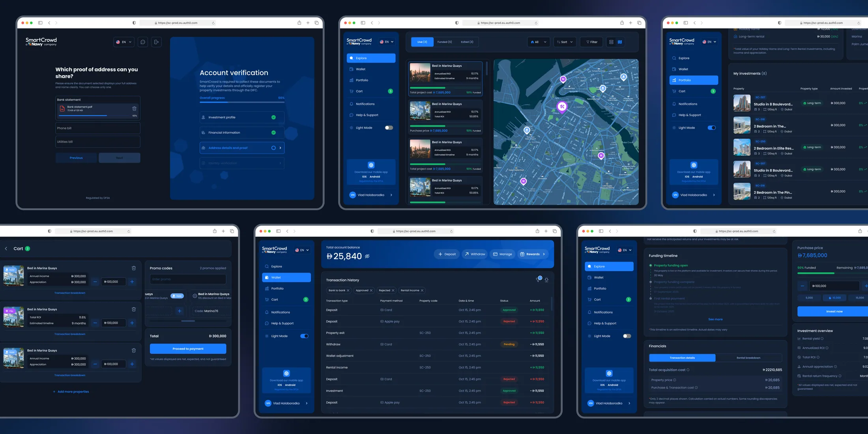The width and height of the screenshot is (868, 434).
Task: Open Wallet in the Explore map window sidebar
Action: [371, 69]
